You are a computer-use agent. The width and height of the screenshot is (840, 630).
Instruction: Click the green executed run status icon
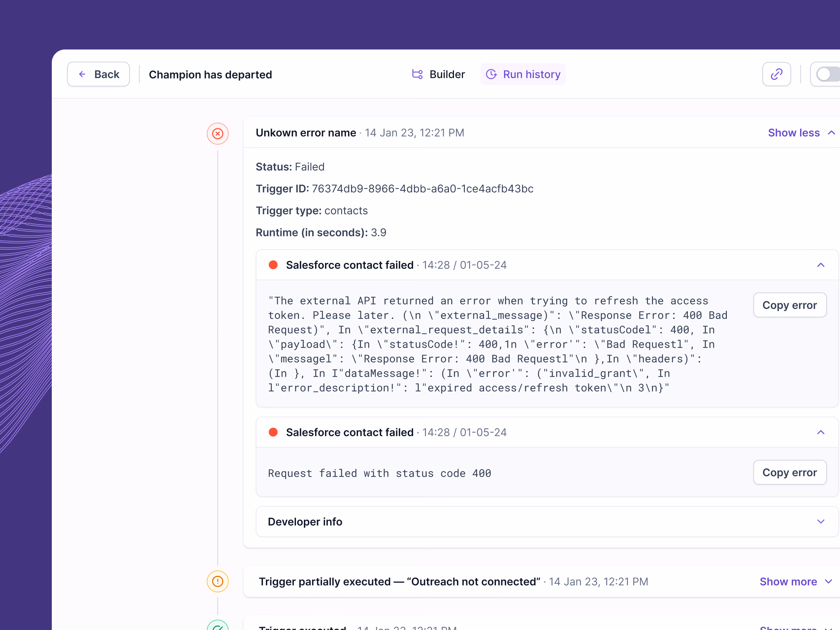point(218,626)
